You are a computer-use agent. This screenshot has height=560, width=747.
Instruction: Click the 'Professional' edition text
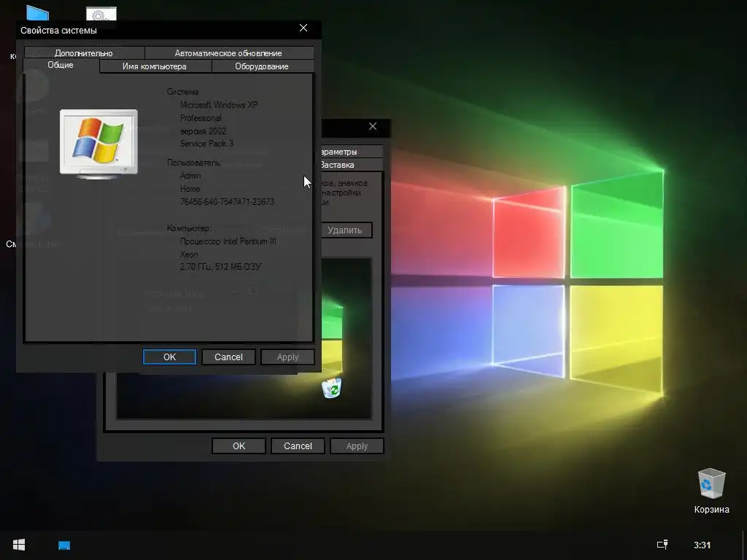tap(201, 117)
